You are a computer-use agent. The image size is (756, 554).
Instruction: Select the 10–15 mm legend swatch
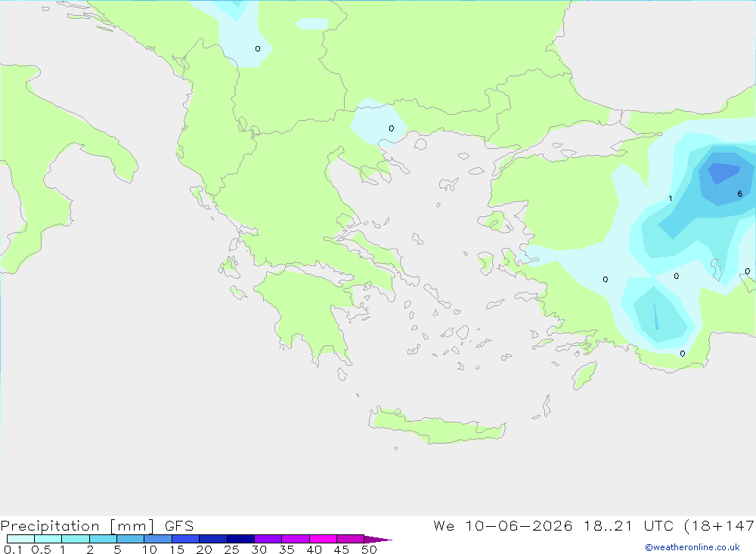(x=158, y=539)
